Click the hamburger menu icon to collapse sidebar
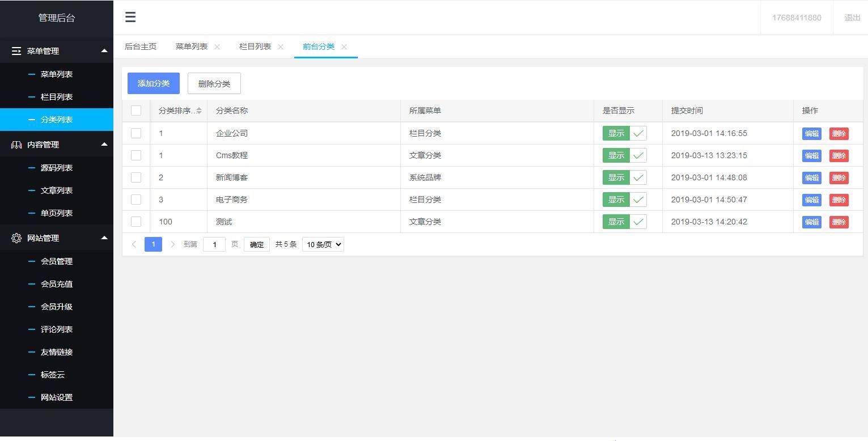Screen dimensions: 868x441 130,17
